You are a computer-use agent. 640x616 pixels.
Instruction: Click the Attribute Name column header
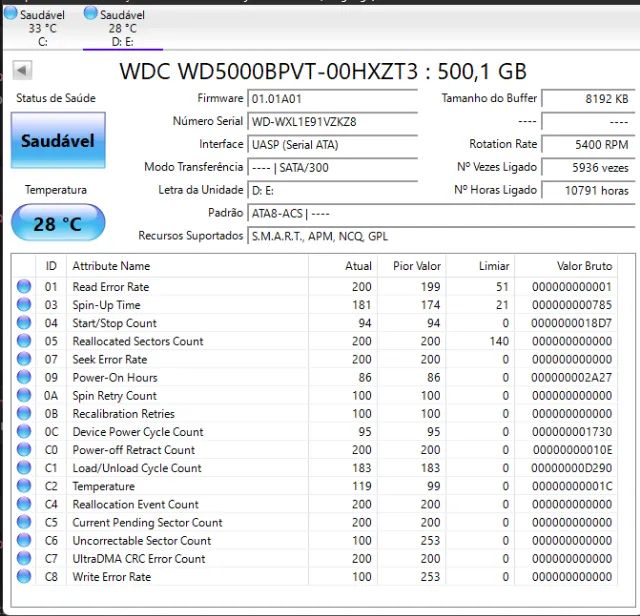[x=187, y=266]
